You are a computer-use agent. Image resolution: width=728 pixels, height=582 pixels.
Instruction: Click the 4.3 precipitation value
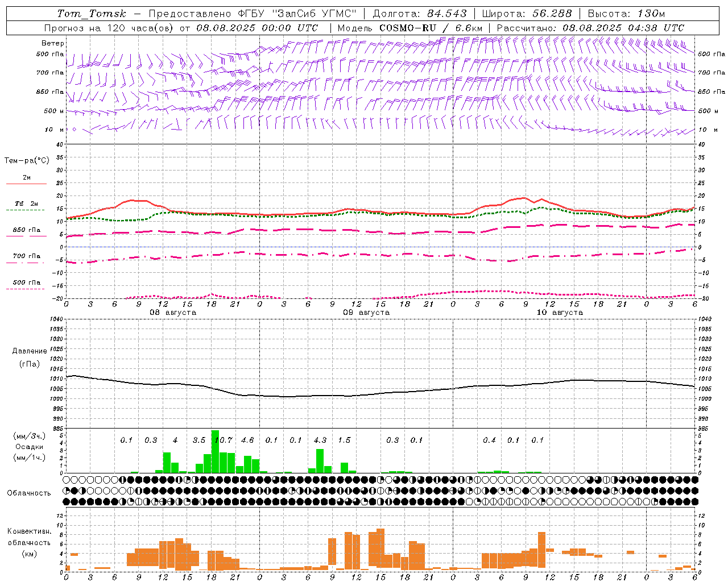tap(320, 440)
